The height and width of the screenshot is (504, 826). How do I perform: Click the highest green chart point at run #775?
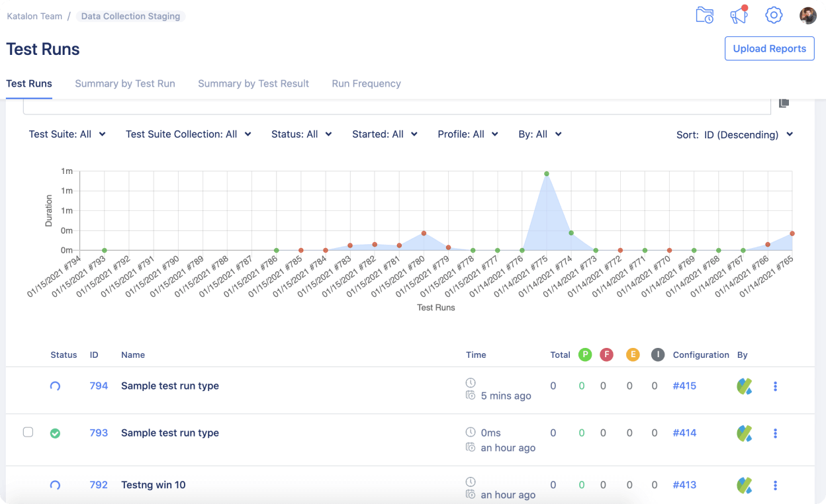[x=547, y=174]
